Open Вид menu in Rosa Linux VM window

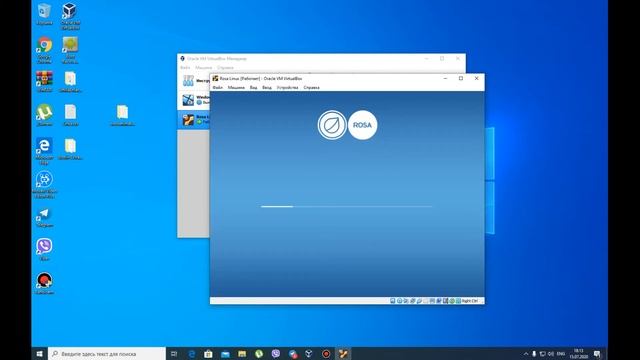tap(253, 87)
